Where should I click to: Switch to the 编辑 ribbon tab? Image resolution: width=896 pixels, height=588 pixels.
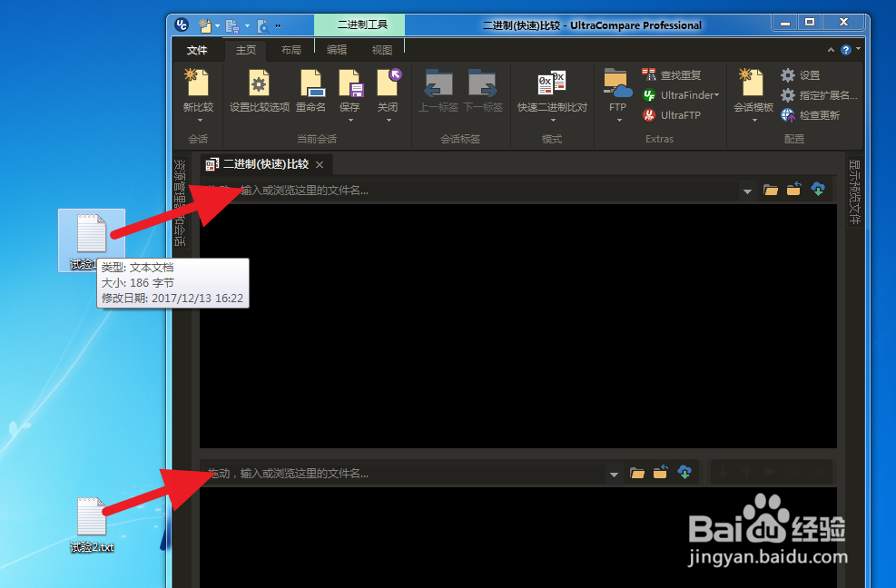[x=337, y=50]
